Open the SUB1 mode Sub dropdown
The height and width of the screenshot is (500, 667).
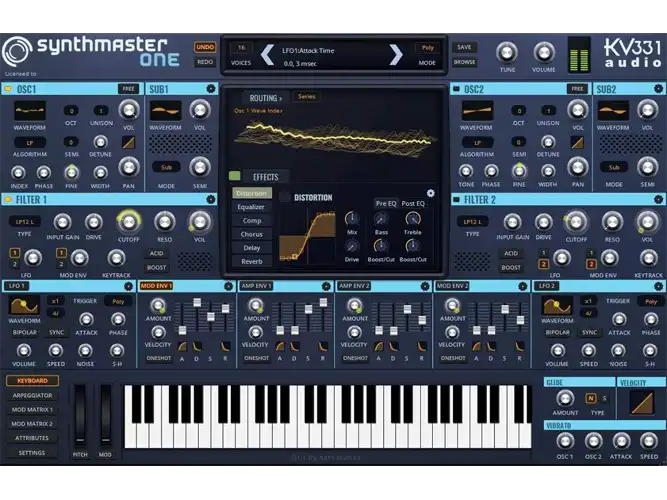[166, 167]
